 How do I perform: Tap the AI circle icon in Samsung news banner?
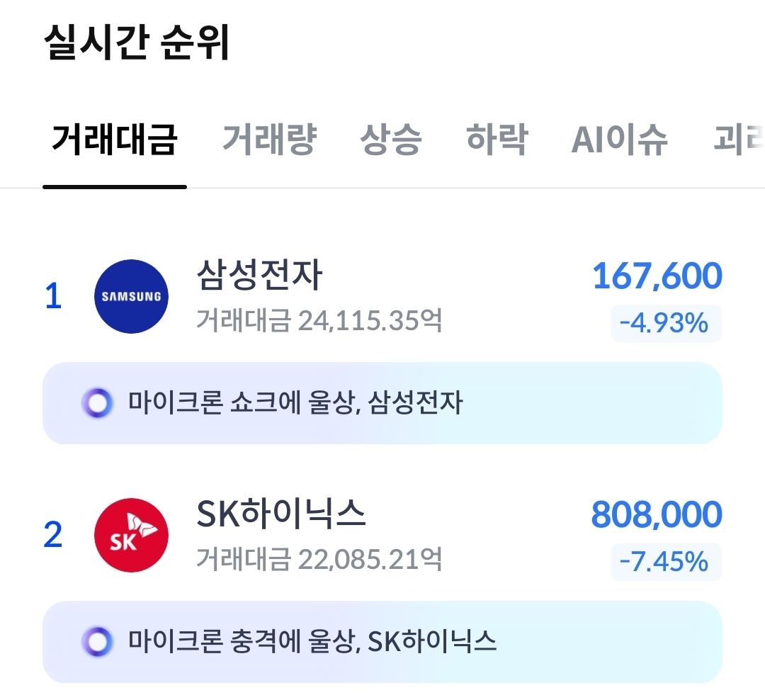97,403
